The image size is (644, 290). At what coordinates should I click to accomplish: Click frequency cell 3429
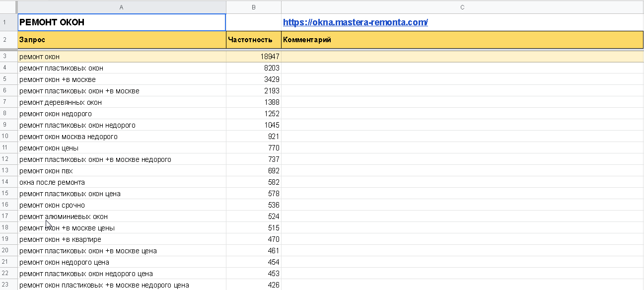(x=254, y=79)
